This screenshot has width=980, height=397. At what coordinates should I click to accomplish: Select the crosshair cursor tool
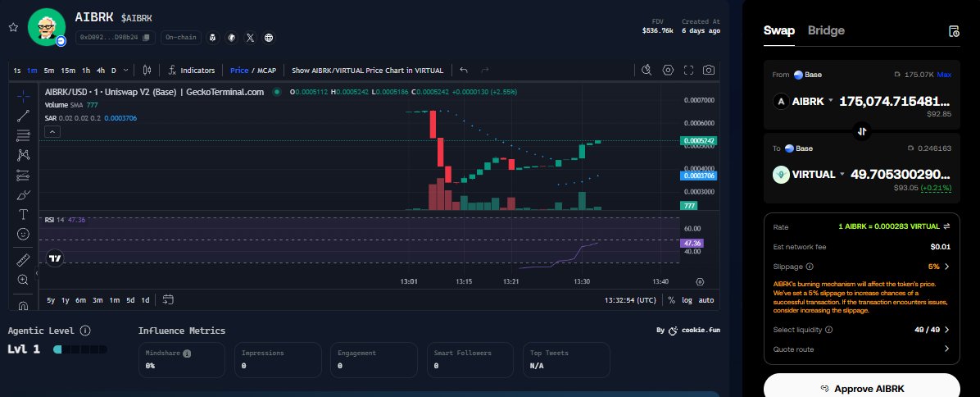pyautogui.click(x=23, y=96)
